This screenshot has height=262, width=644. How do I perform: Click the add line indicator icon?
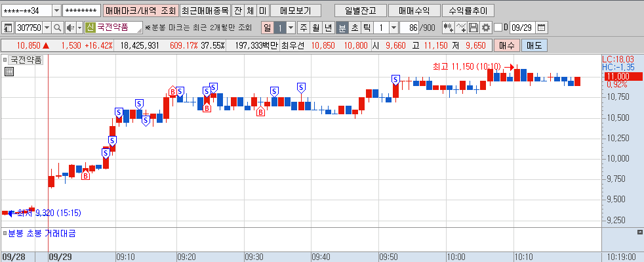click(x=461, y=28)
